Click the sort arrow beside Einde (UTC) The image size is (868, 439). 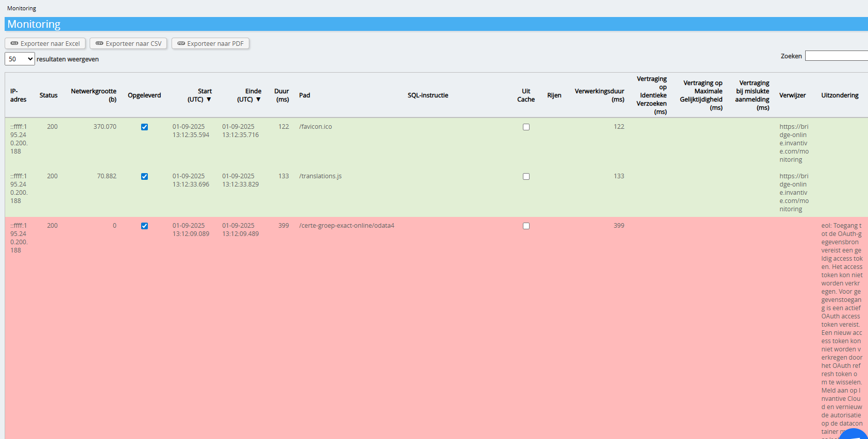[x=258, y=99]
